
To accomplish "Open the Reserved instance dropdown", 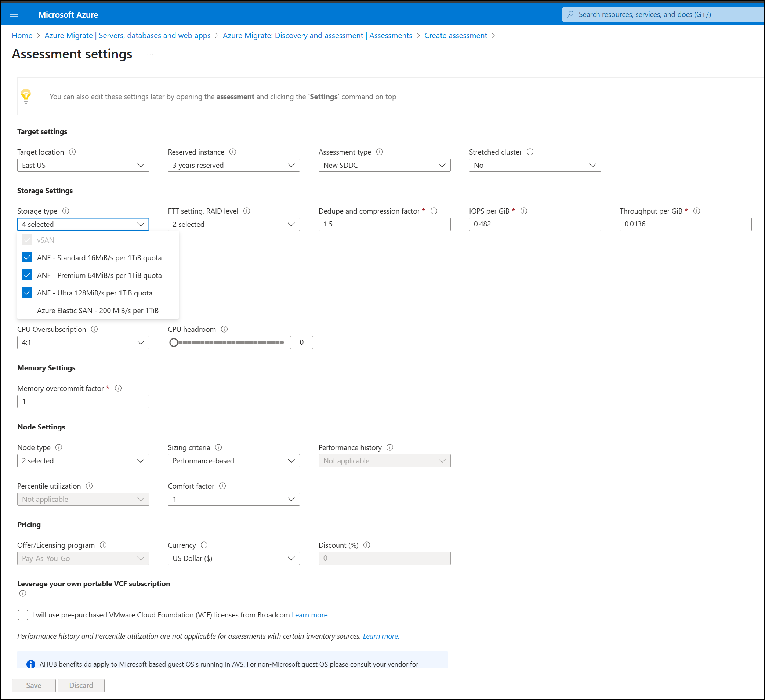I will tap(233, 166).
